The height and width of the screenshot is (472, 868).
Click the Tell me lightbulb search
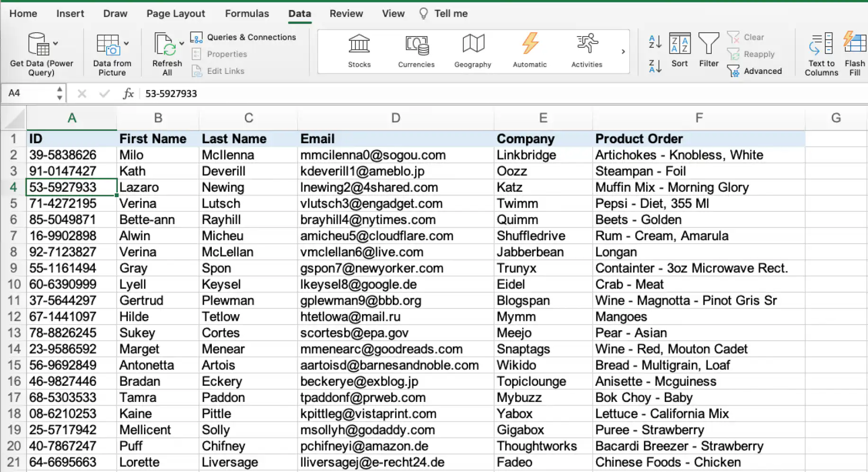pyautogui.click(x=443, y=13)
